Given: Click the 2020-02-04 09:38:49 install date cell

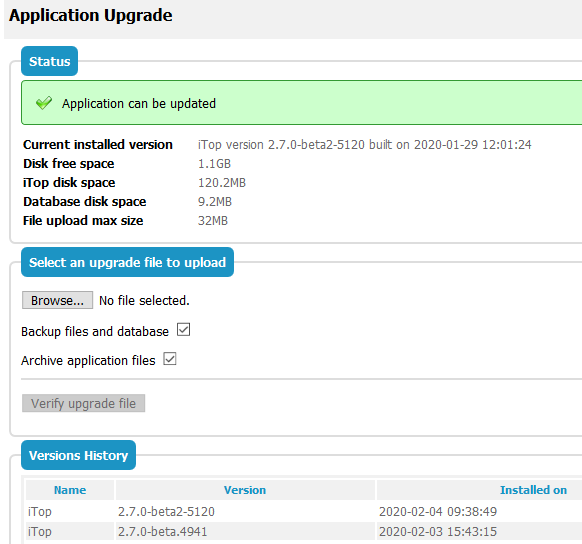Looking at the screenshot, I should 438,512.
